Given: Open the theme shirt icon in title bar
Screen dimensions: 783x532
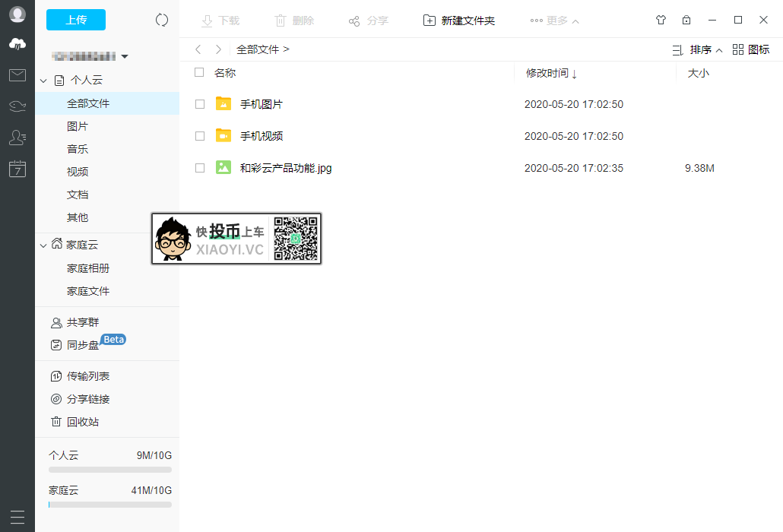Looking at the screenshot, I should [x=661, y=20].
